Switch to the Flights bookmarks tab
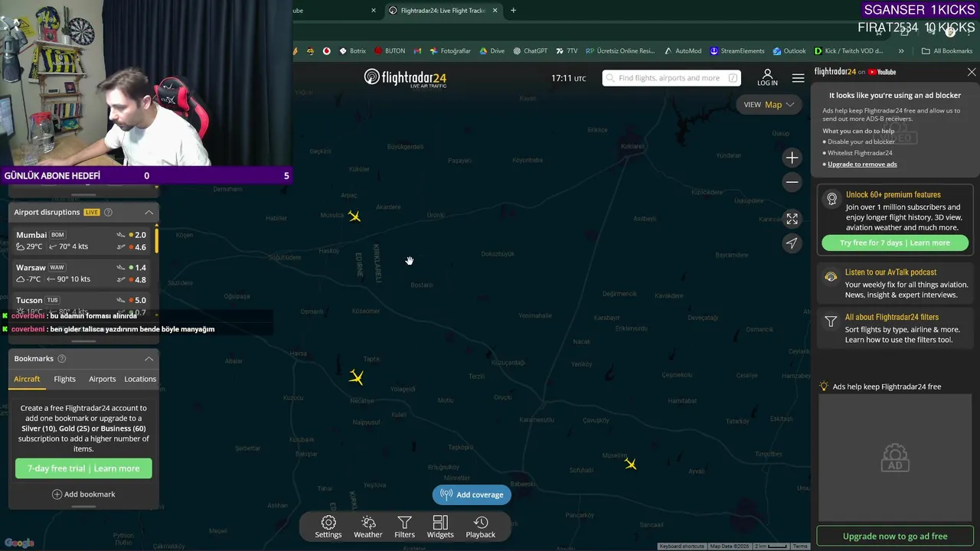980x551 pixels. tap(64, 379)
